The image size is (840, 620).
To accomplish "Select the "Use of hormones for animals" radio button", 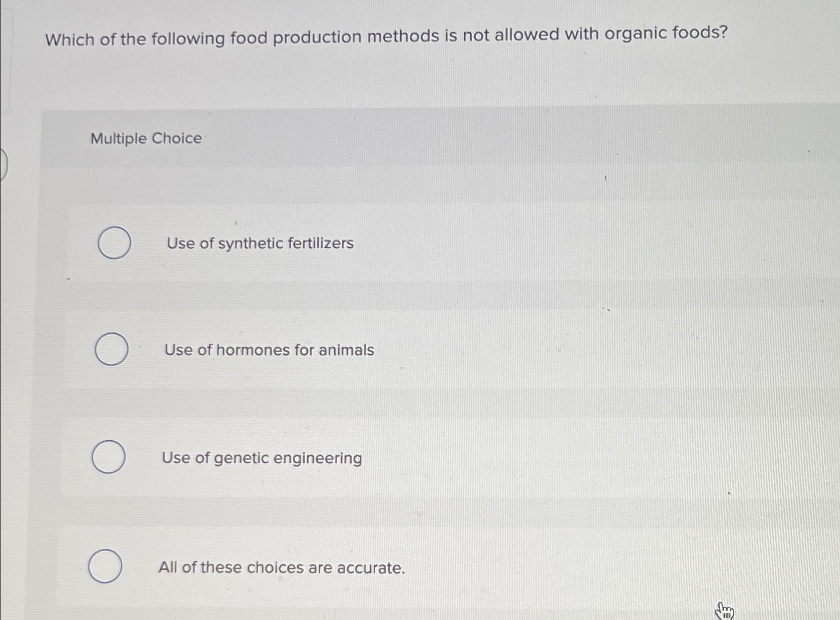I will tap(111, 349).
